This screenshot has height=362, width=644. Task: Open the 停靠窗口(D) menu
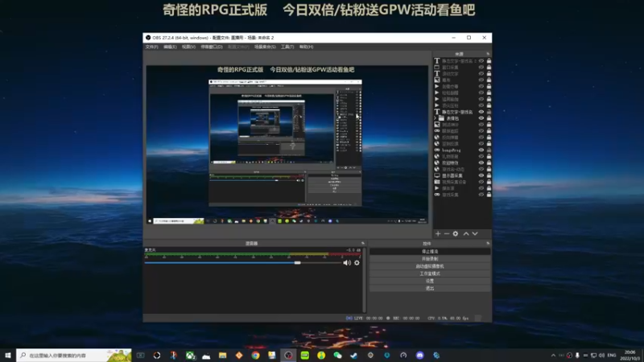212,47
